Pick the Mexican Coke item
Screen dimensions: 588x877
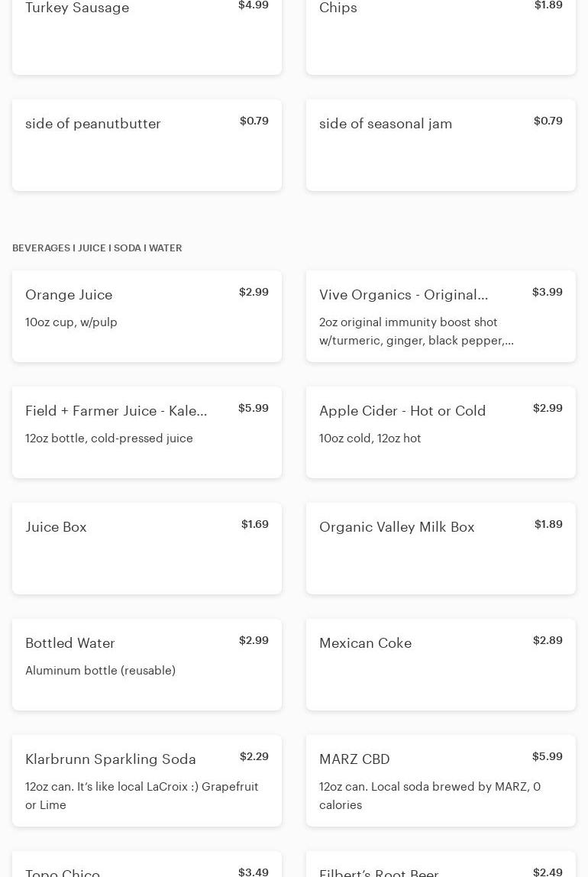441,664
